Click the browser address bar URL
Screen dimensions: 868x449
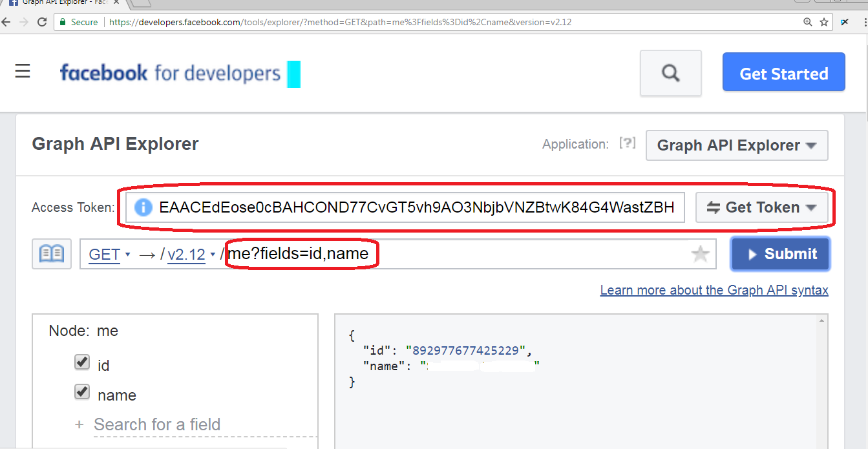pyautogui.click(x=341, y=22)
